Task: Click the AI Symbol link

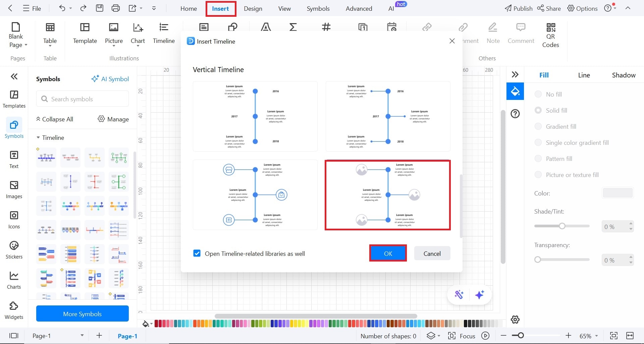Action: pyautogui.click(x=110, y=79)
